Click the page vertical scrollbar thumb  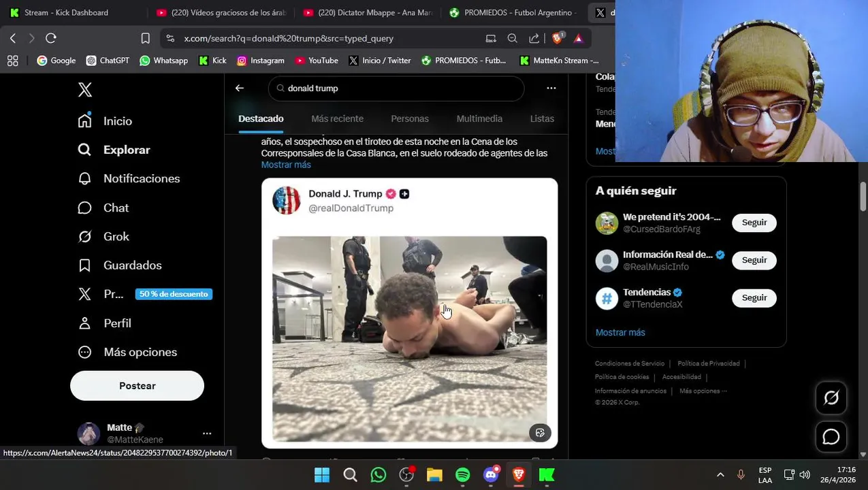863,197
